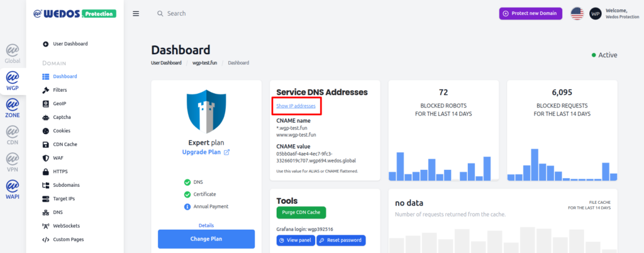Open the hamburger menu icon
The width and height of the screenshot is (644, 253).
(136, 14)
